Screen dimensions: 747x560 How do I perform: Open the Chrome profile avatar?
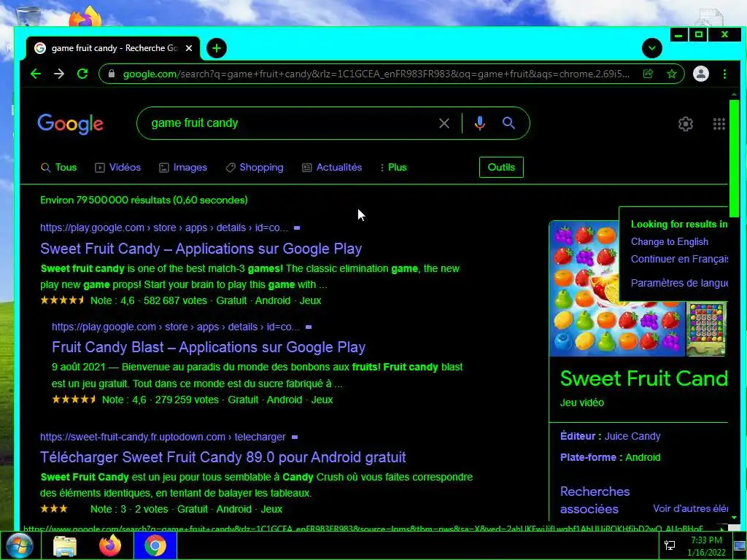point(701,74)
